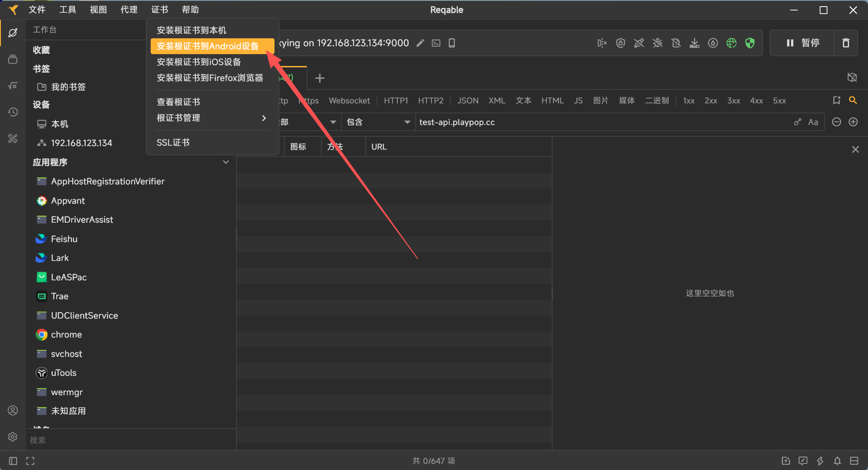Click the green shield SSL icon

[x=750, y=43]
